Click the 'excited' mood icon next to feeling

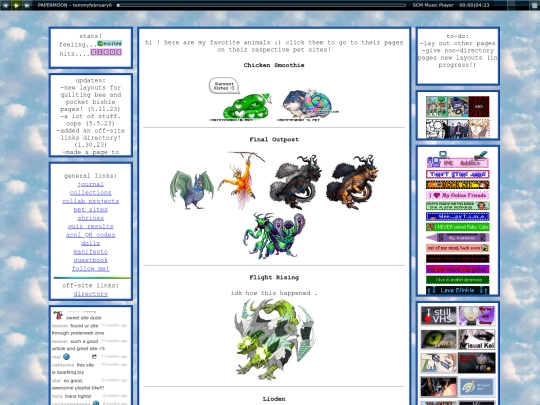110,43
